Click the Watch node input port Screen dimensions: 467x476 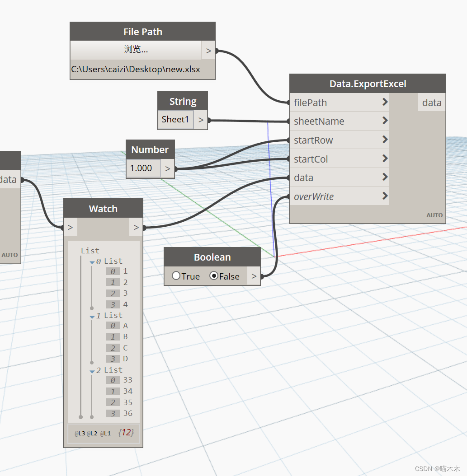tap(71, 227)
